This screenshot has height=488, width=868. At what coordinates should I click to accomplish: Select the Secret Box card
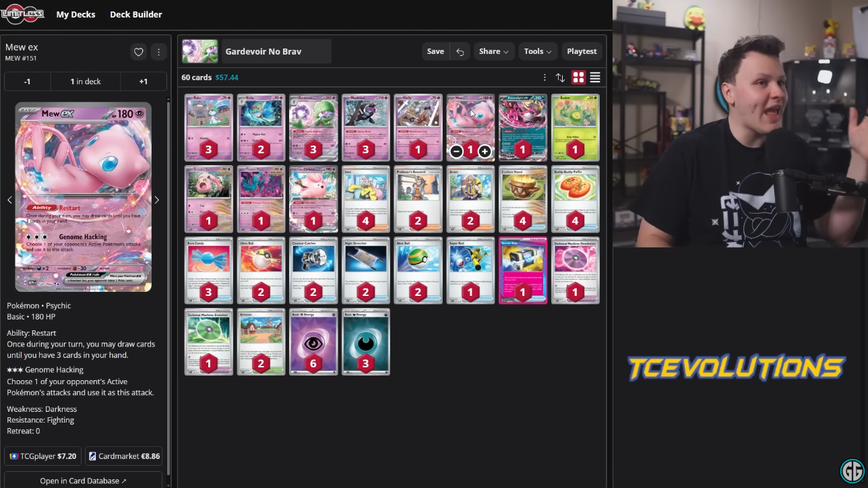pos(523,270)
